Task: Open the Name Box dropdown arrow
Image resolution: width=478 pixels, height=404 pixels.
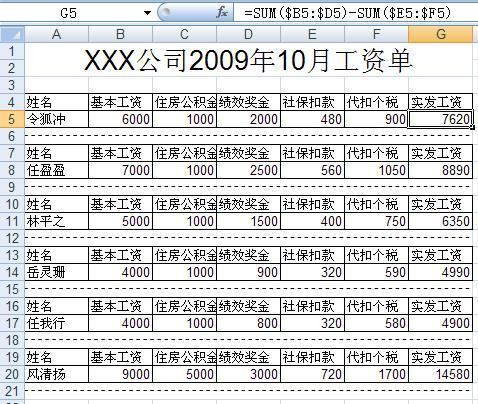Action: point(147,13)
